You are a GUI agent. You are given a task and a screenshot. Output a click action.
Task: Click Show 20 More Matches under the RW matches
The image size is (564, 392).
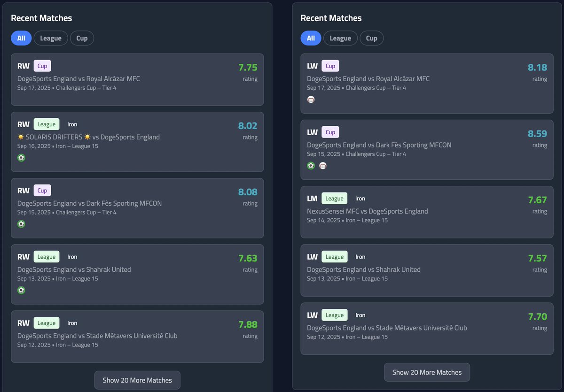click(x=137, y=380)
